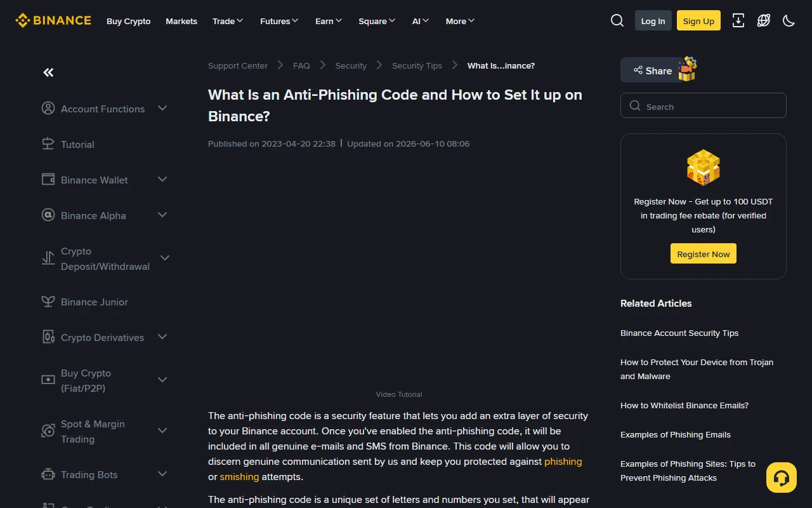Open the Trade dropdown menu
Image resolution: width=812 pixels, height=508 pixels.
click(x=228, y=21)
